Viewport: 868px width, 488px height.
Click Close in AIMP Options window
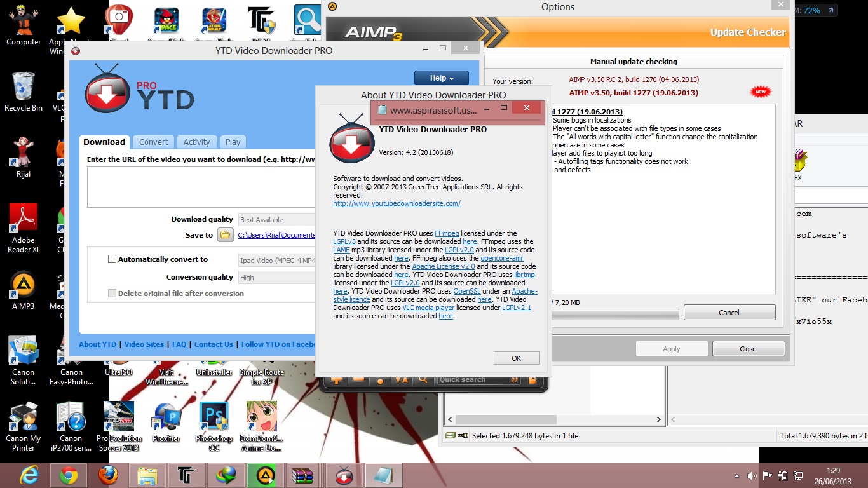(x=749, y=349)
